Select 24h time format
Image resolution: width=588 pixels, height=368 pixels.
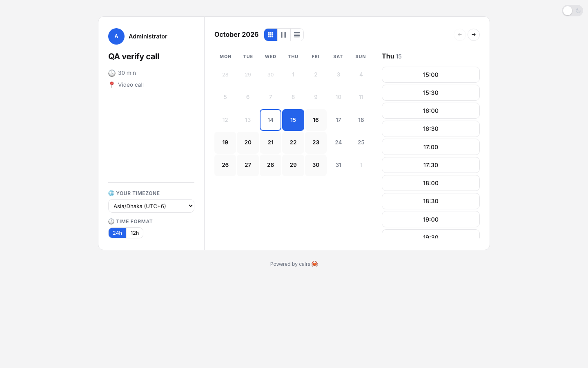(x=117, y=233)
